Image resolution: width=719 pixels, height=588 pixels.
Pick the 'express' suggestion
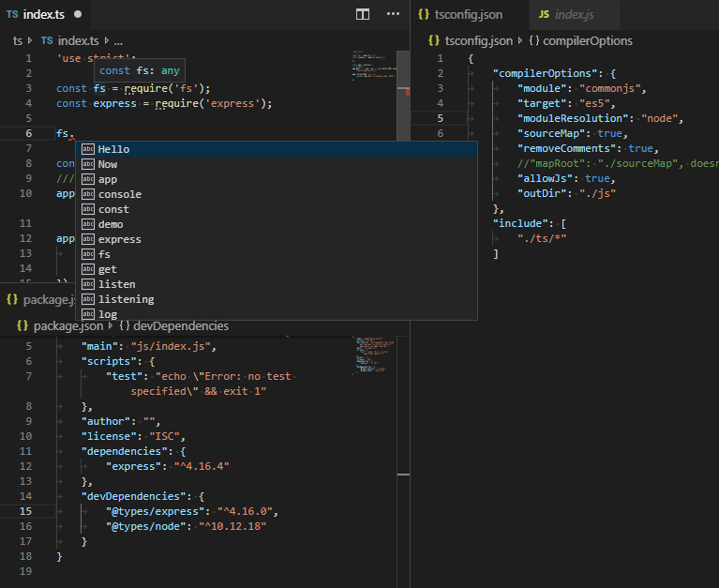(277, 239)
